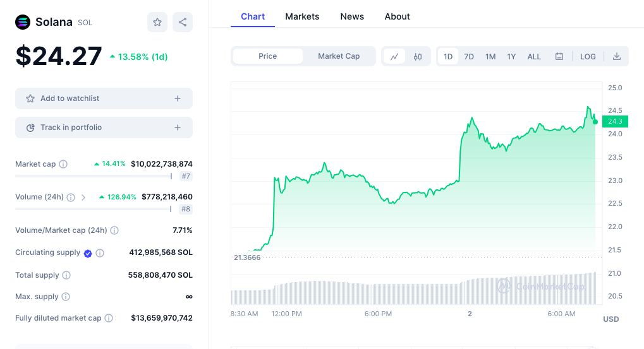
Task: Click the SOL ticker symbol
Action: tap(85, 23)
